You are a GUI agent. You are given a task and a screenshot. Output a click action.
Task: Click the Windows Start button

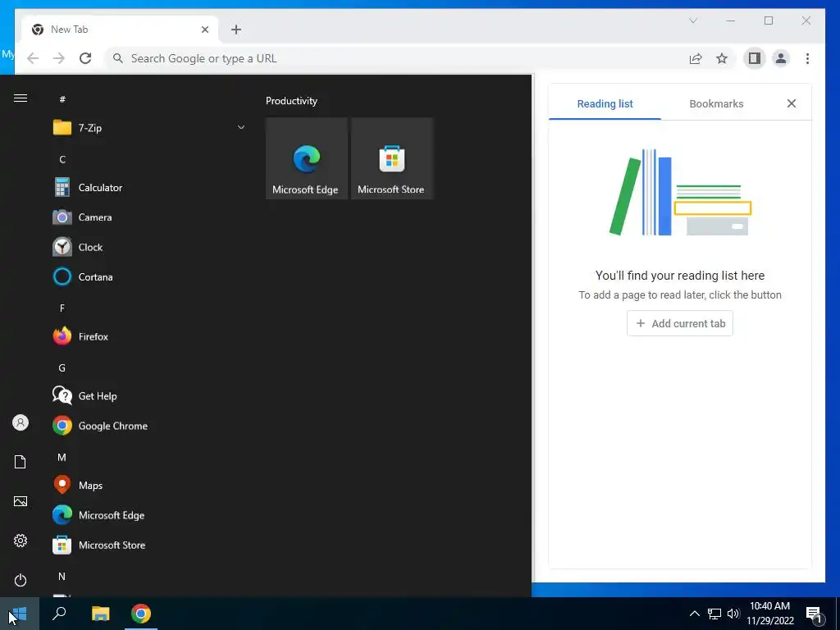tap(20, 614)
